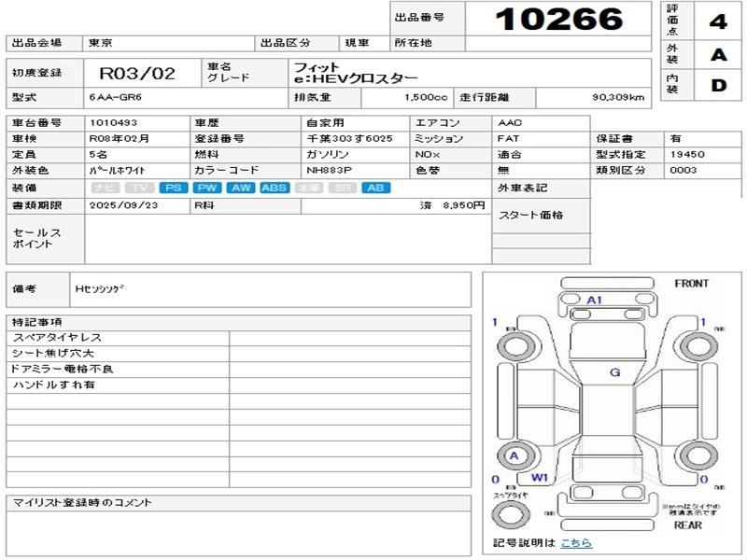The width and height of the screenshot is (747, 560).
Task: Click the ナビ equipment badge
Action: click(x=106, y=188)
